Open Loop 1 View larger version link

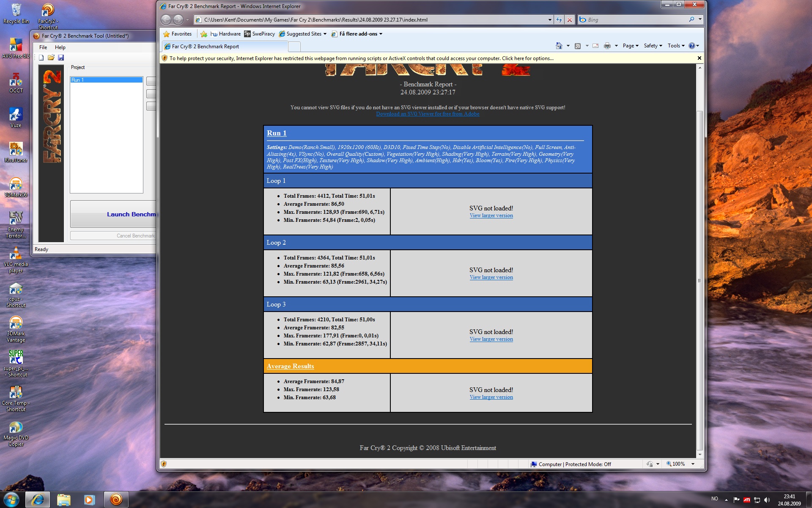(x=491, y=215)
